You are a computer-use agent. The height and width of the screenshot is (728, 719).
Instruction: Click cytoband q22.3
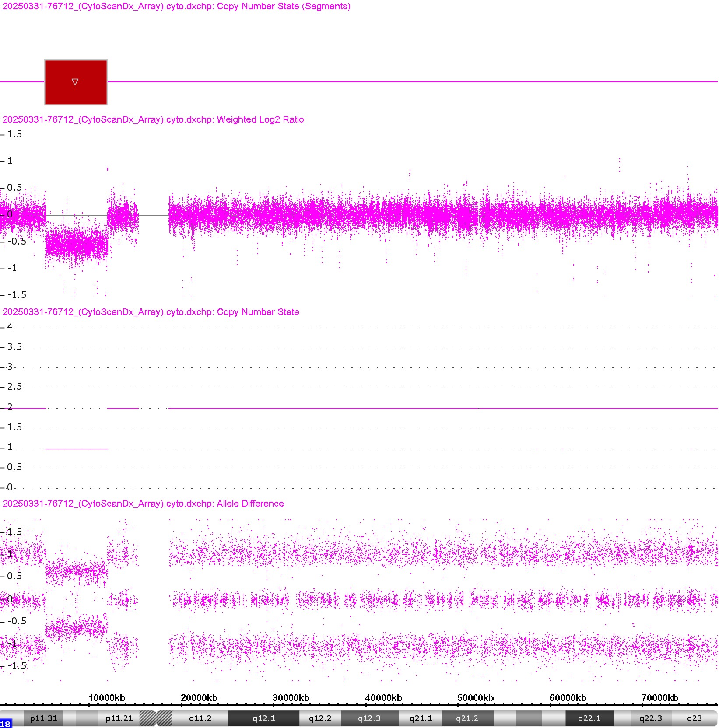650,718
